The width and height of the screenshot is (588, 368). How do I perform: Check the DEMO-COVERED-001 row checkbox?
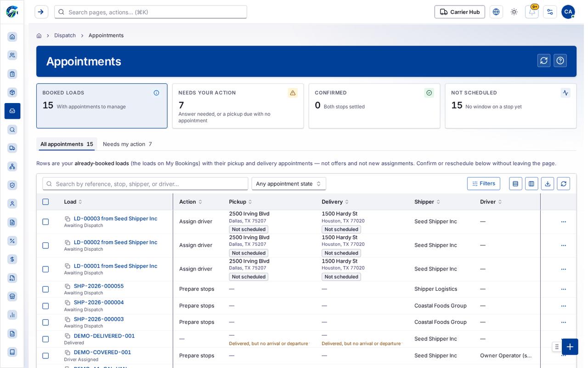pyautogui.click(x=45, y=356)
